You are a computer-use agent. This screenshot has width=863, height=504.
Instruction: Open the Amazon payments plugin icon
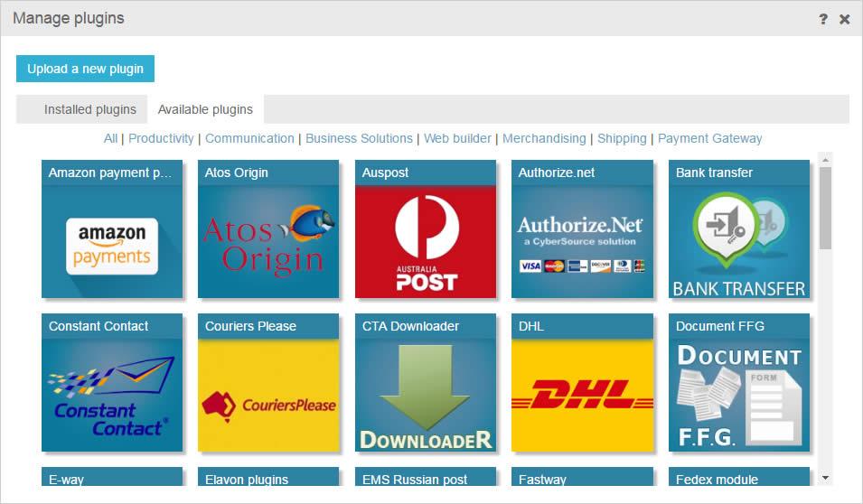click(112, 242)
